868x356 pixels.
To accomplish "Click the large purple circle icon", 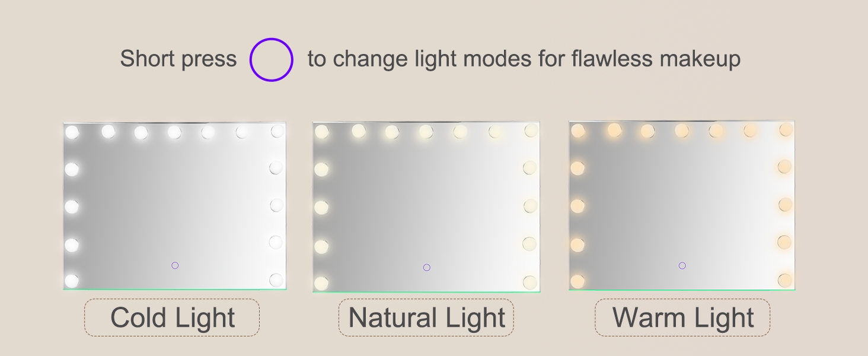I will [x=272, y=59].
